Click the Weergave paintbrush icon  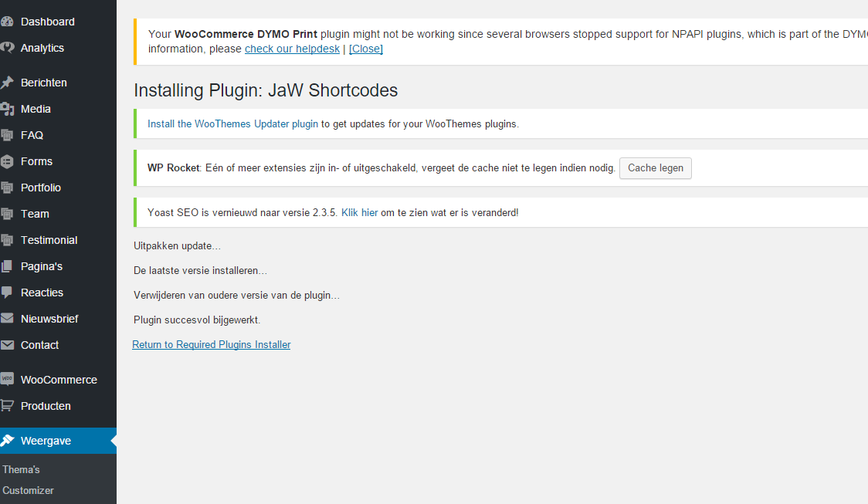pyautogui.click(x=7, y=441)
